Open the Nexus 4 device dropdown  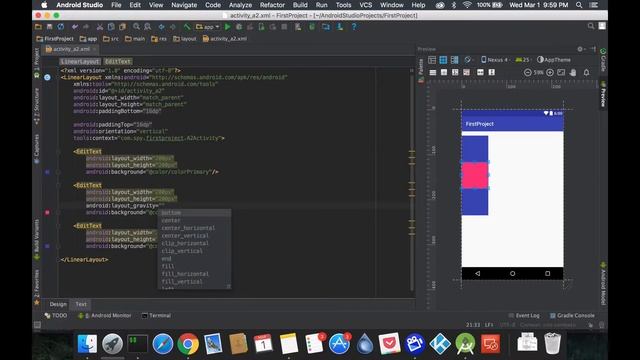pyautogui.click(x=495, y=60)
